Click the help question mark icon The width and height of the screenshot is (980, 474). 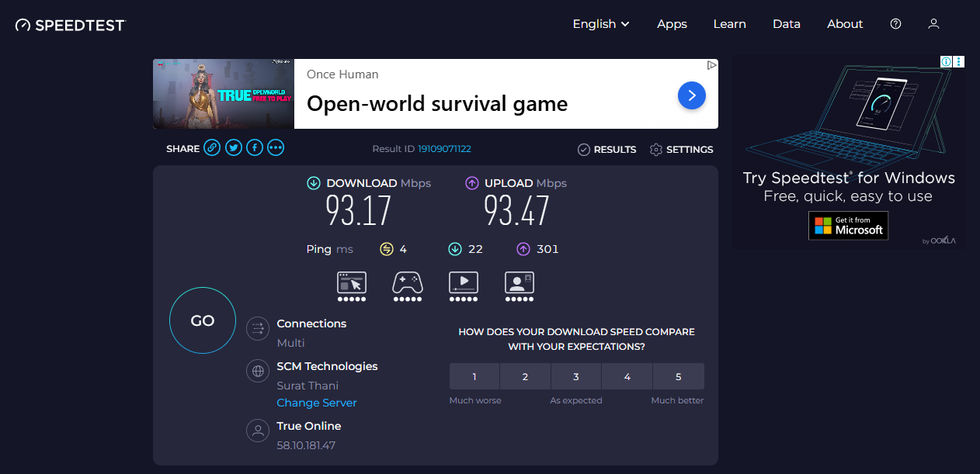pyautogui.click(x=895, y=24)
